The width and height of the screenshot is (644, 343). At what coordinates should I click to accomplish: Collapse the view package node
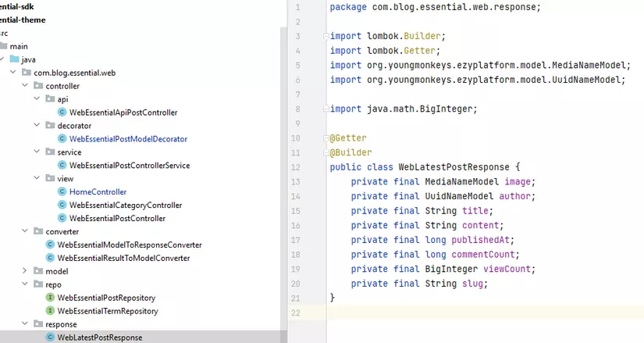point(37,177)
